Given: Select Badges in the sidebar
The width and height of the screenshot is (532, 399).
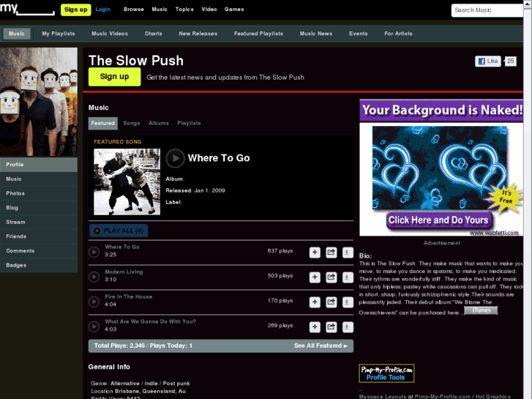Looking at the screenshot, I should pyautogui.click(x=39, y=265).
